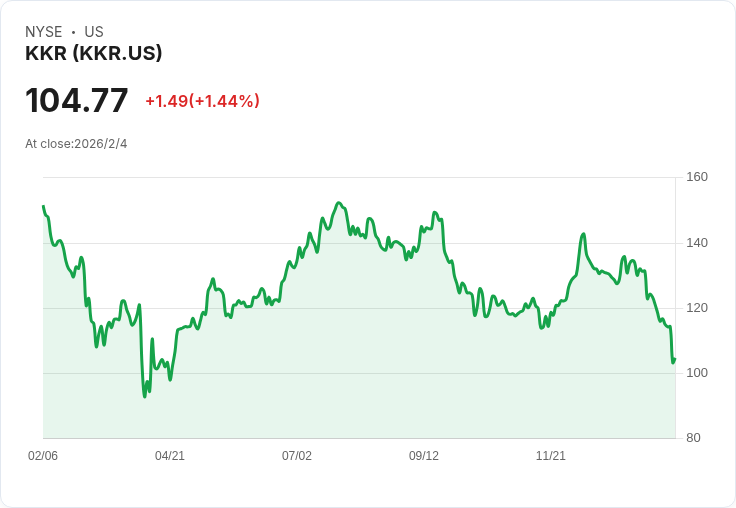Click the 11/21 x-axis date label
Image resolution: width=736 pixels, height=508 pixels.
point(551,455)
